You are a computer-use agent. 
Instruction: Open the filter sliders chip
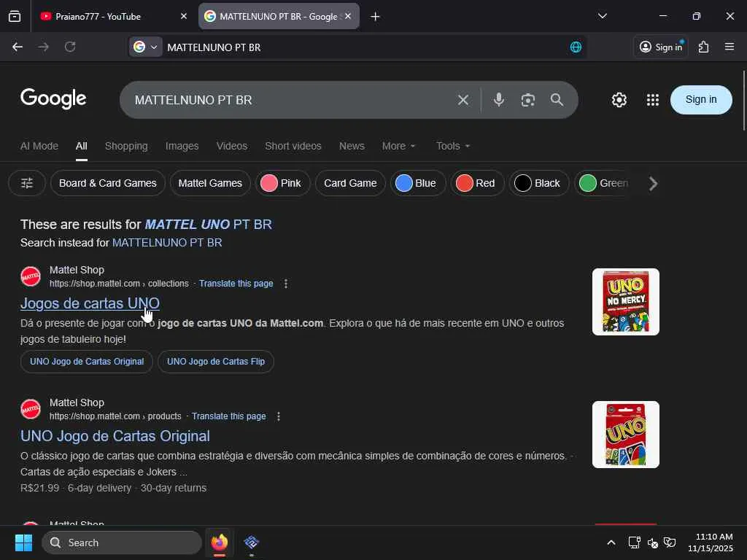click(27, 183)
